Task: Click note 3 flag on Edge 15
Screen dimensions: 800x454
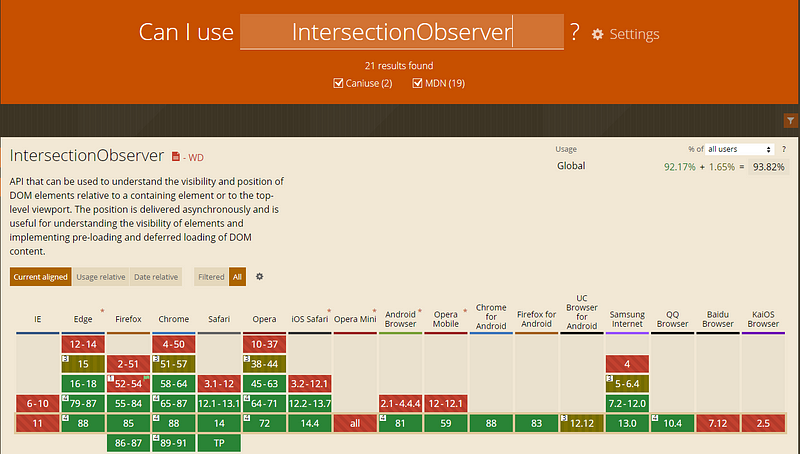Action: [65, 357]
